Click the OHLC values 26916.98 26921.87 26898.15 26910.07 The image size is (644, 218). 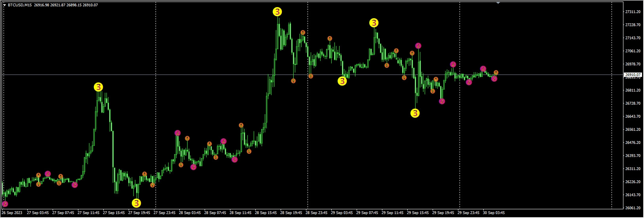[x=65, y=5]
